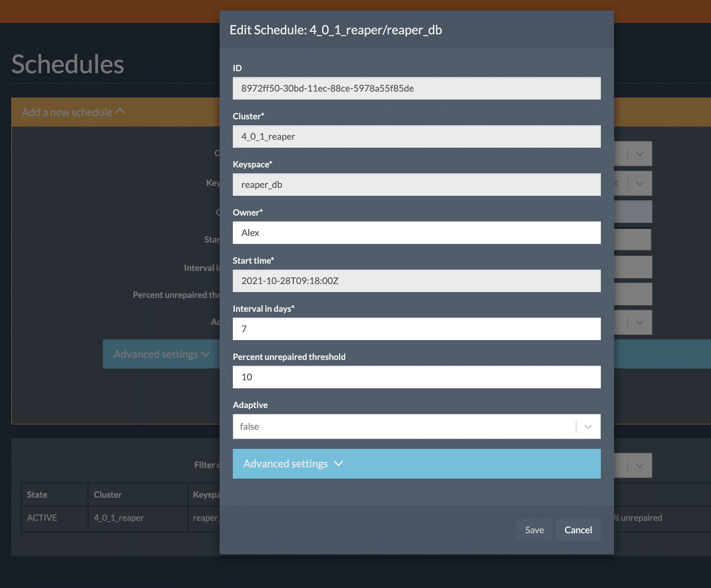Click the Keyspace field showing reaper_db
This screenshot has height=588, width=711.
(x=416, y=185)
